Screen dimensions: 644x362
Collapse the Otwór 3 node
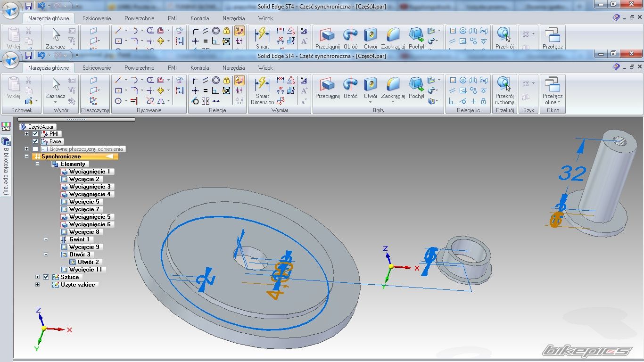point(46,255)
